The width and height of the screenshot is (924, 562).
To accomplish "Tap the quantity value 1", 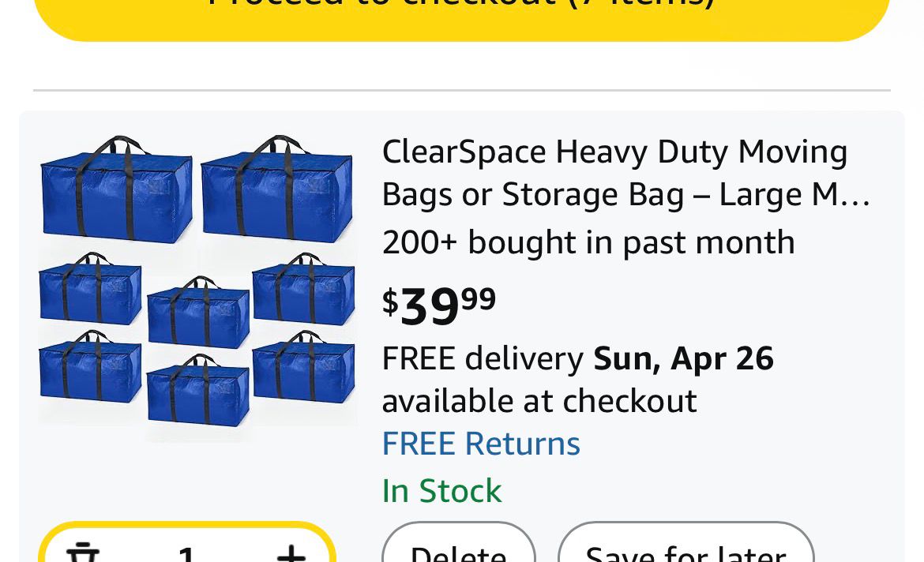I will point(187,554).
